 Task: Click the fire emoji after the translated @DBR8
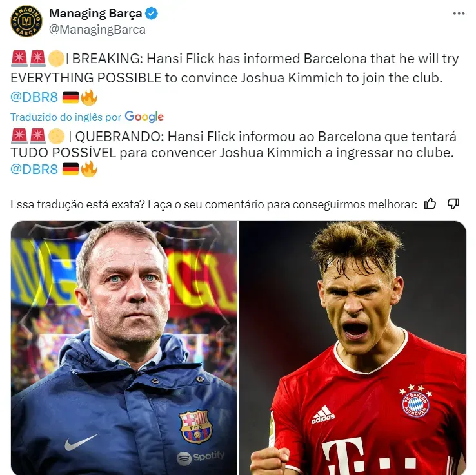(89, 169)
